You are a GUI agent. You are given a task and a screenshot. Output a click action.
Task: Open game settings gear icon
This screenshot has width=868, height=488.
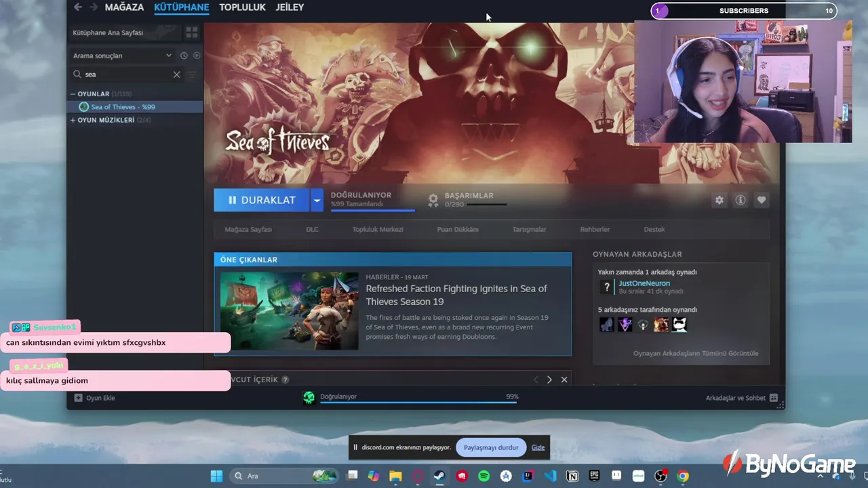click(x=719, y=200)
